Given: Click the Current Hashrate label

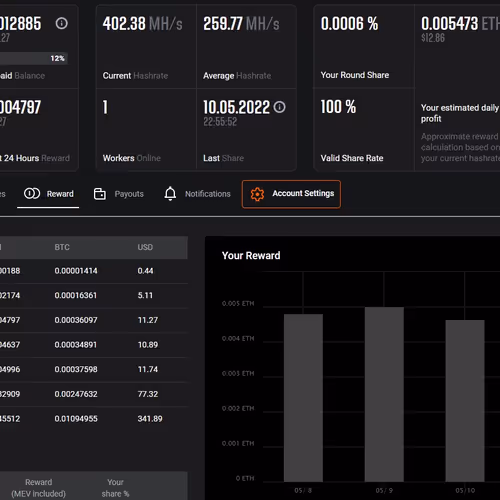Looking at the screenshot, I should (x=135, y=76).
